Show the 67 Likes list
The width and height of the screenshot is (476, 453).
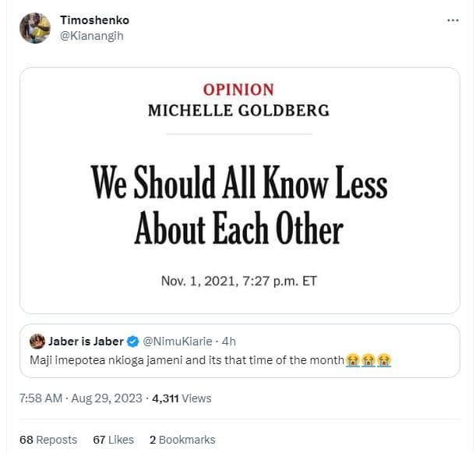pos(113,440)
